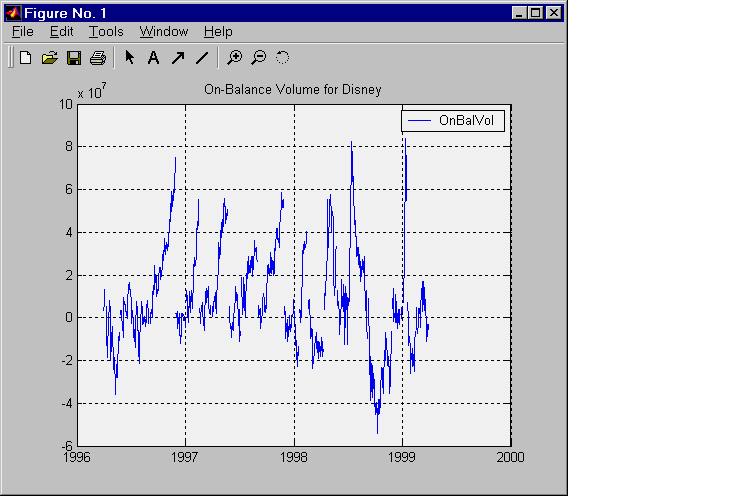Screen dimensions: 740x498
Task: Select the Add Line annotation tool
Action: click(x=202, y=58)
